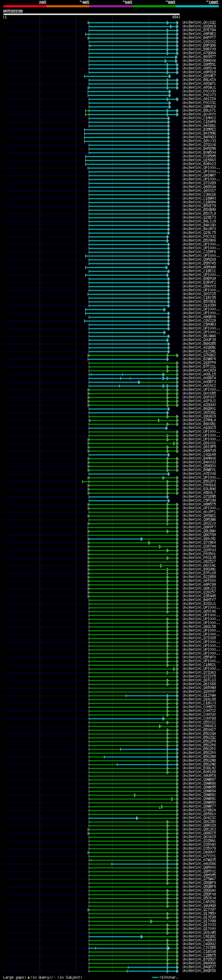
Task: Click hit label UniRef100_B4PAD3
Action: (199, 137)
